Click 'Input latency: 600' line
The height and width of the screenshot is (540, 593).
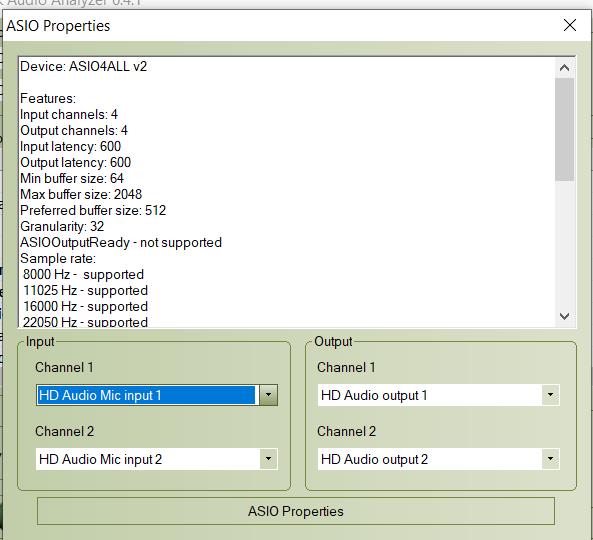(70, 146)
